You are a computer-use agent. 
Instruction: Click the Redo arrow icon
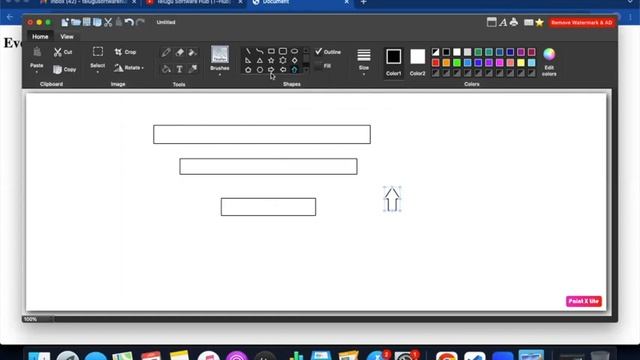tap(140, 22)
